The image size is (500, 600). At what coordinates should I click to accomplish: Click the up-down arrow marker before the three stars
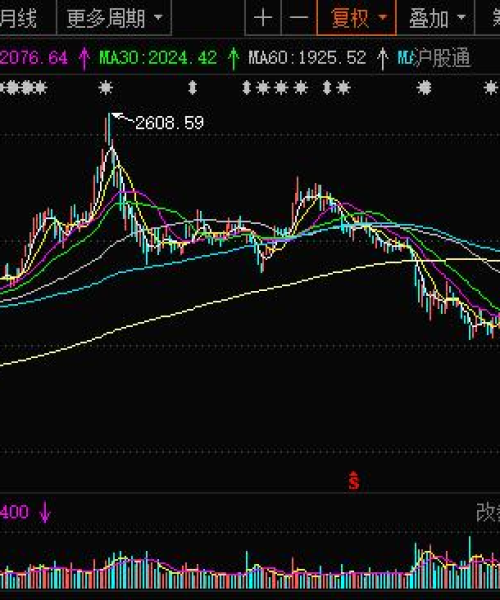pyautogui.click(x=247, y=88)
